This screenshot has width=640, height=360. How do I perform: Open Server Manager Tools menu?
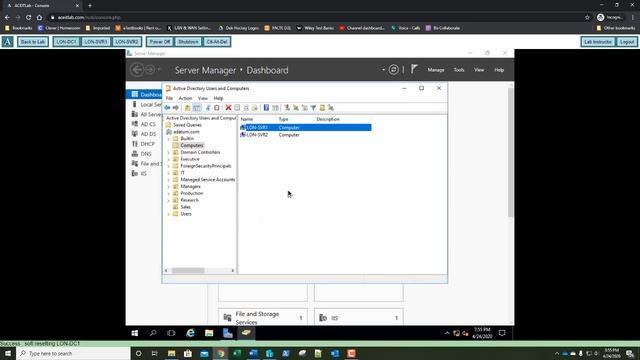(459, 70)
